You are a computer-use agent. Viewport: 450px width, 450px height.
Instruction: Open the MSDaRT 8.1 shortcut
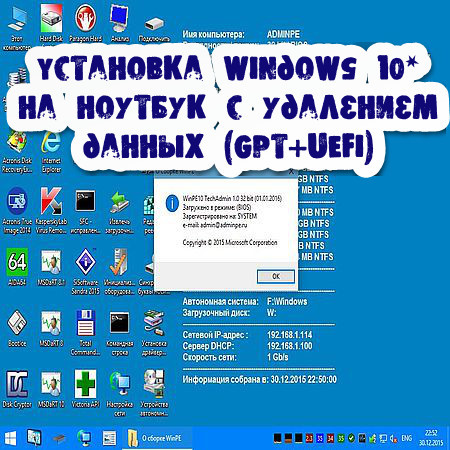coord(51,268)
